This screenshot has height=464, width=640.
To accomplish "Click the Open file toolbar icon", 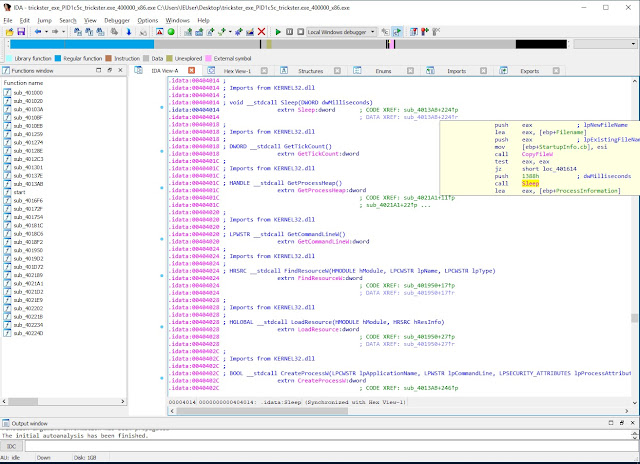I will click(x=8, y=32).
